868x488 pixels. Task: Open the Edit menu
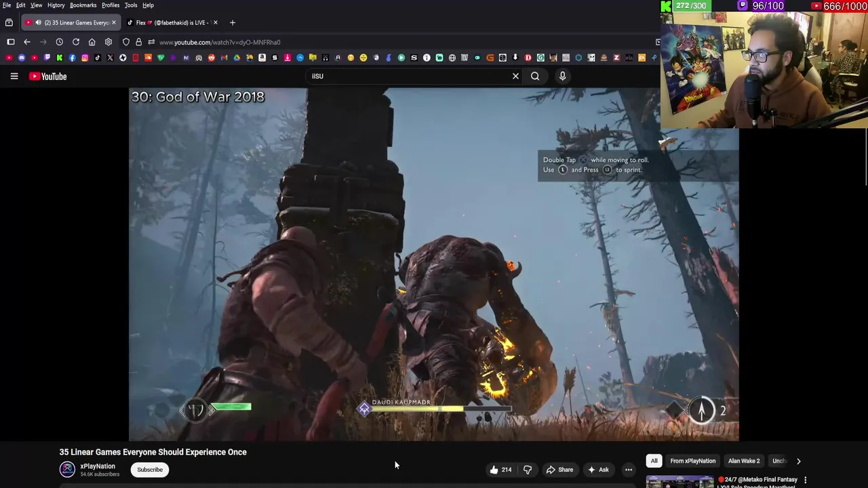[21, 5]
